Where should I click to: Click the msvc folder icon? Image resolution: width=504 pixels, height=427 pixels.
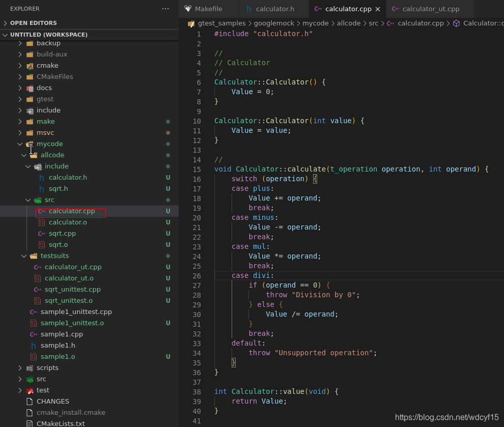[x=30, y=133]
